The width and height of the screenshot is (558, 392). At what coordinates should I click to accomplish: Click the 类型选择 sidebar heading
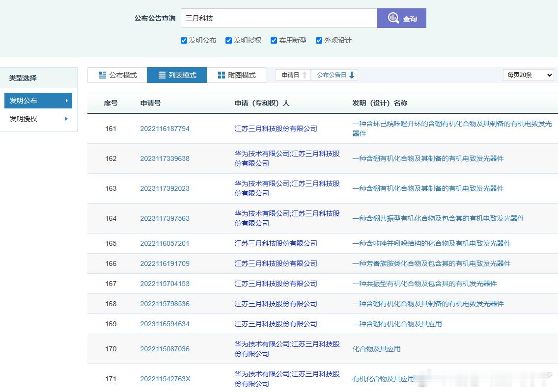coord(23,78)
